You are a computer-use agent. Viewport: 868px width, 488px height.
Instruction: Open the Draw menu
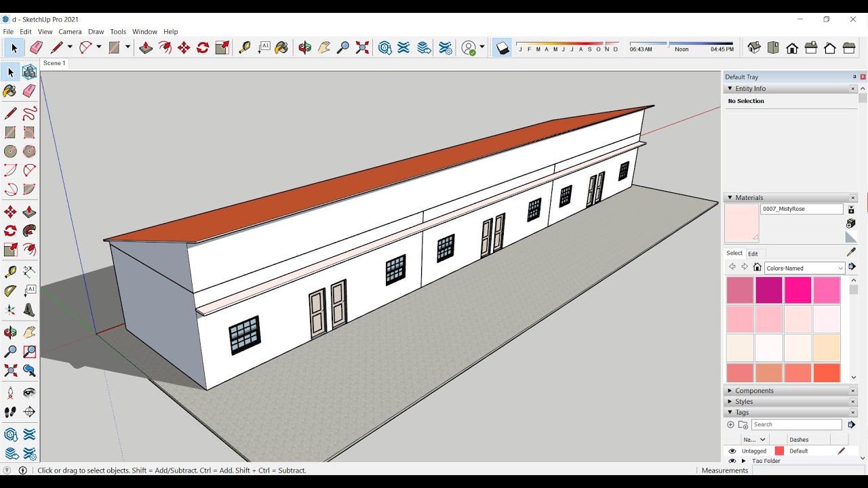pos(96,32)
